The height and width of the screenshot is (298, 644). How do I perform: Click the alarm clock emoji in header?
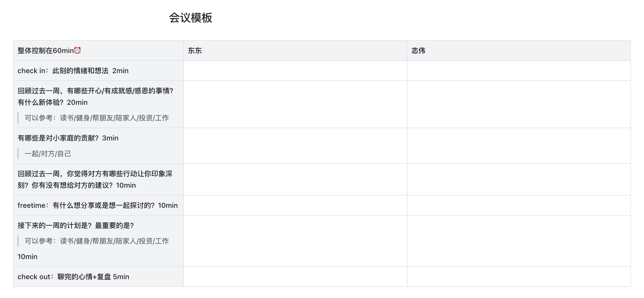click(77, 50)
